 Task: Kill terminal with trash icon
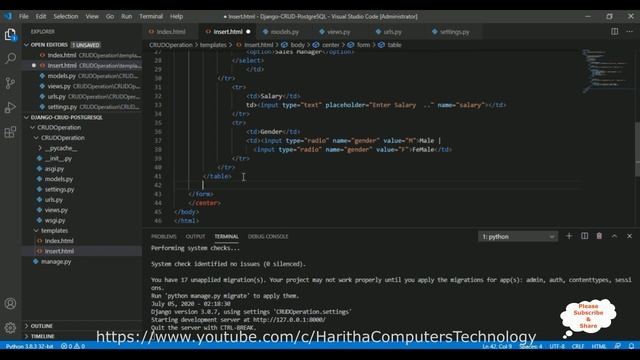point(599,236)
